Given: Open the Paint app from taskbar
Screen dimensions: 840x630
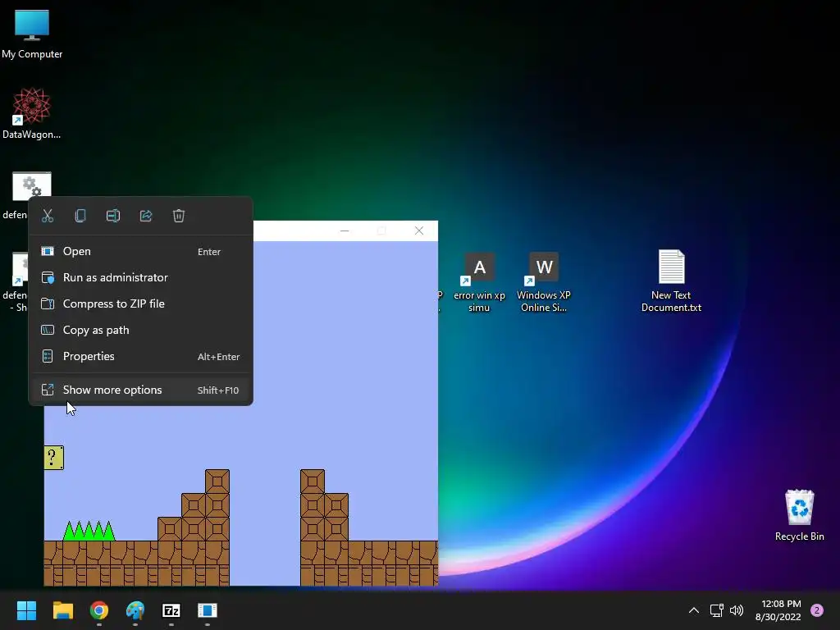Looking at the screenshot, I should [135, 610].
